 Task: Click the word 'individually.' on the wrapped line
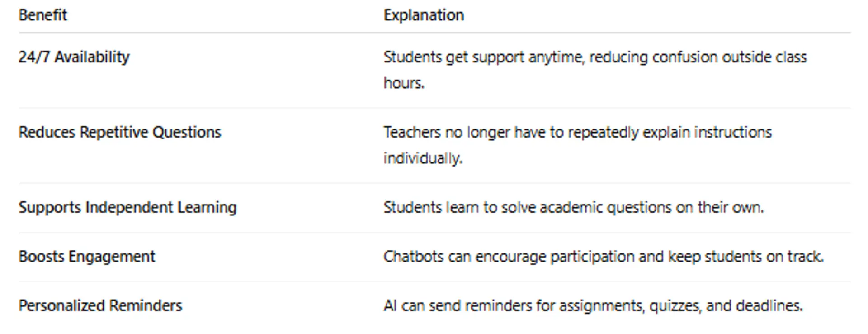(423, 158)
